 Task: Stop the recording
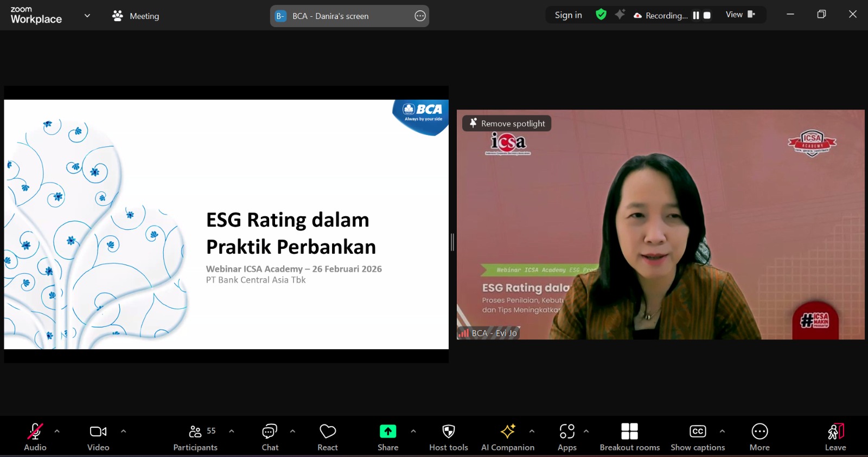point(707,16)
